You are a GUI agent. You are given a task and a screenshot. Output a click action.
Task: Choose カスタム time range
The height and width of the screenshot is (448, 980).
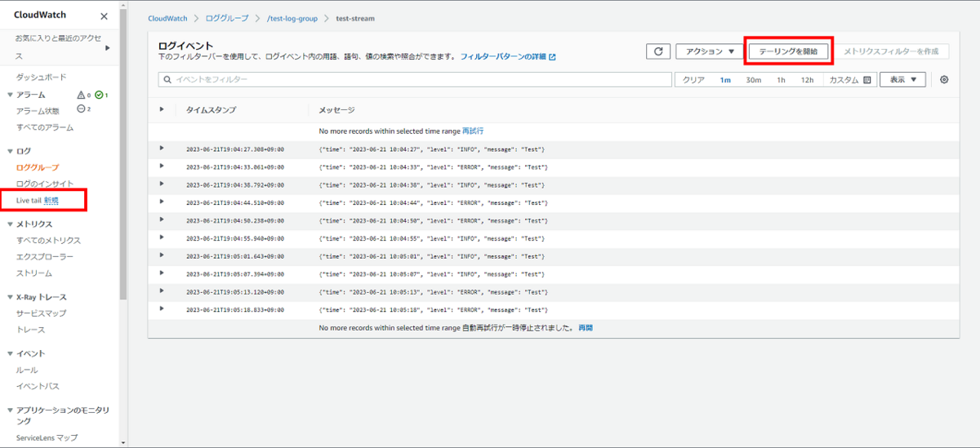tap(844, 80)
